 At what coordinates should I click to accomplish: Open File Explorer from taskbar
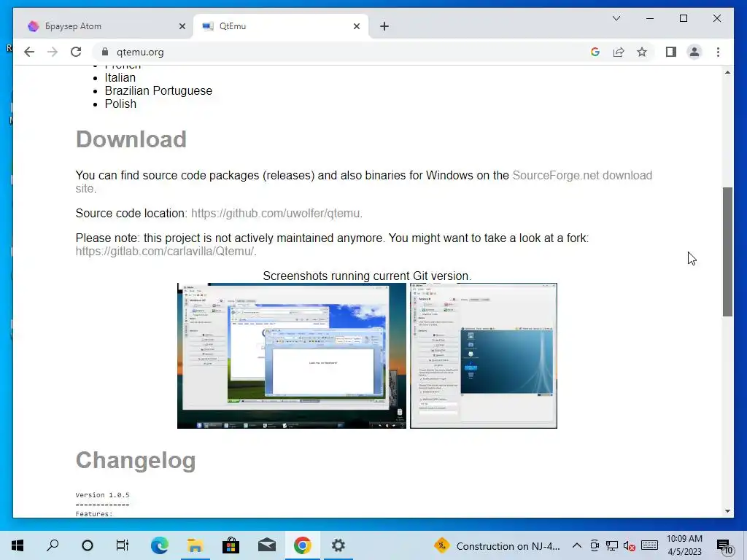click(195, 545)
